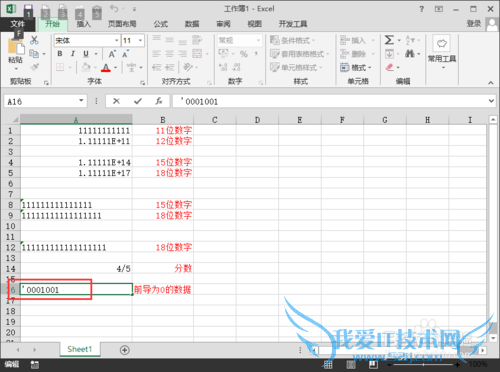The height and width of the screenshot is (372, 500).
Task: Align text right
Action: point(182,54)
